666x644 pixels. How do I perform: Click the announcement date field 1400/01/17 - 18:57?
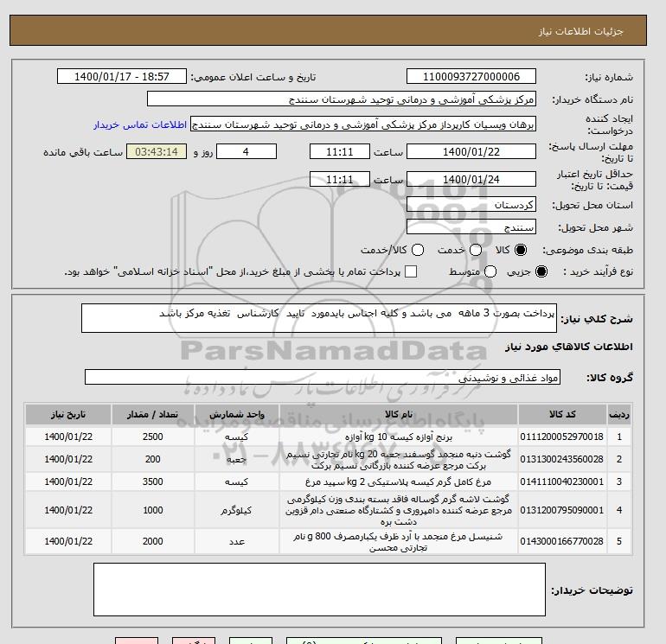pyautogui.click(x=122, y=76)
